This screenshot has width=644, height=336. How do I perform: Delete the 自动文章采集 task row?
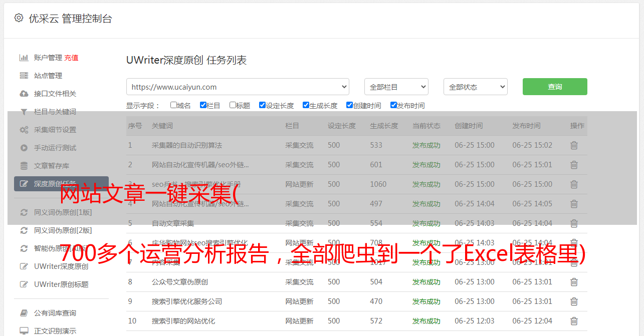point(574,223)
